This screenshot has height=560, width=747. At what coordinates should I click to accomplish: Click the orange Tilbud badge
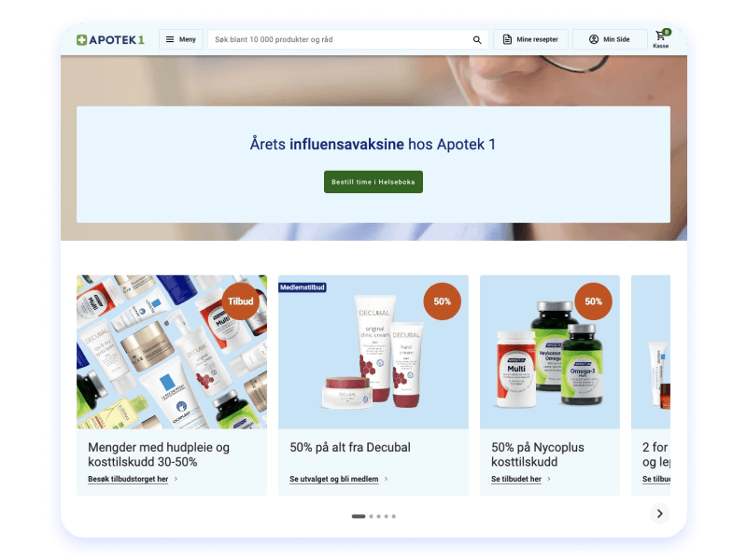coord(241,301)
